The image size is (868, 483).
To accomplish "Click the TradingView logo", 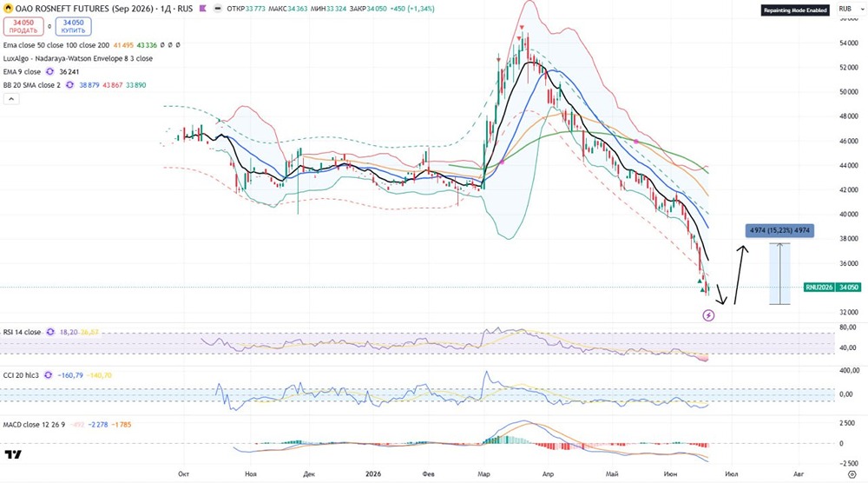I will [x=13, y=454].
